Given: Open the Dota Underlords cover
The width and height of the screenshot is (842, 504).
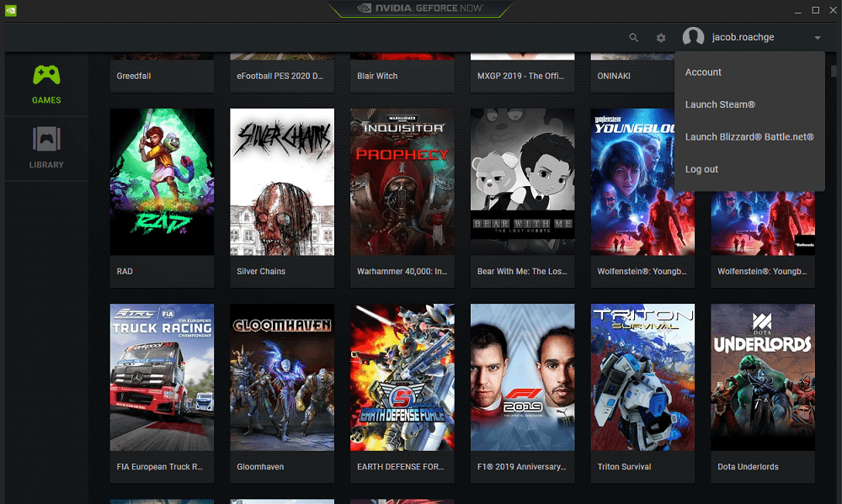Looking at the screenshot, I should 763,377.
